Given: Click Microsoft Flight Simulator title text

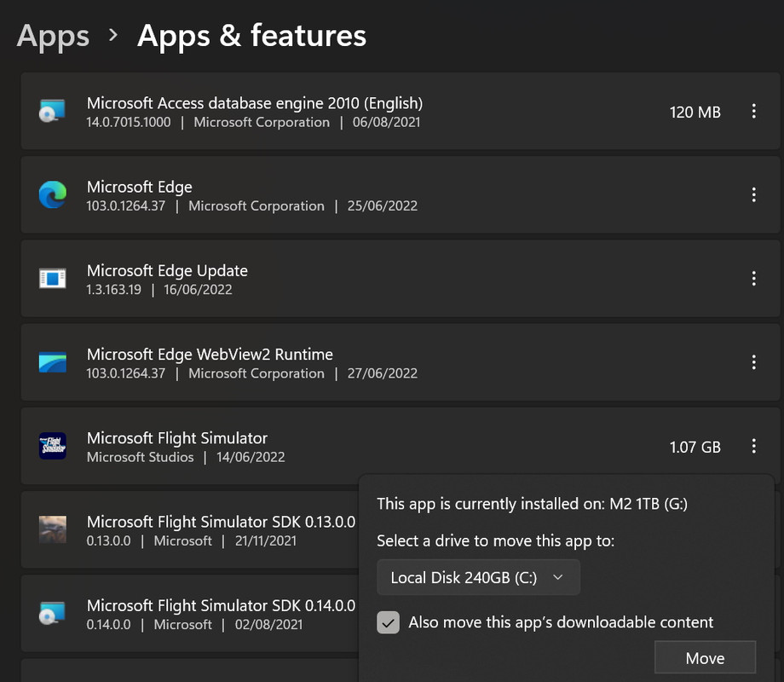Looking at the screenshot, I should click(177, 438).
